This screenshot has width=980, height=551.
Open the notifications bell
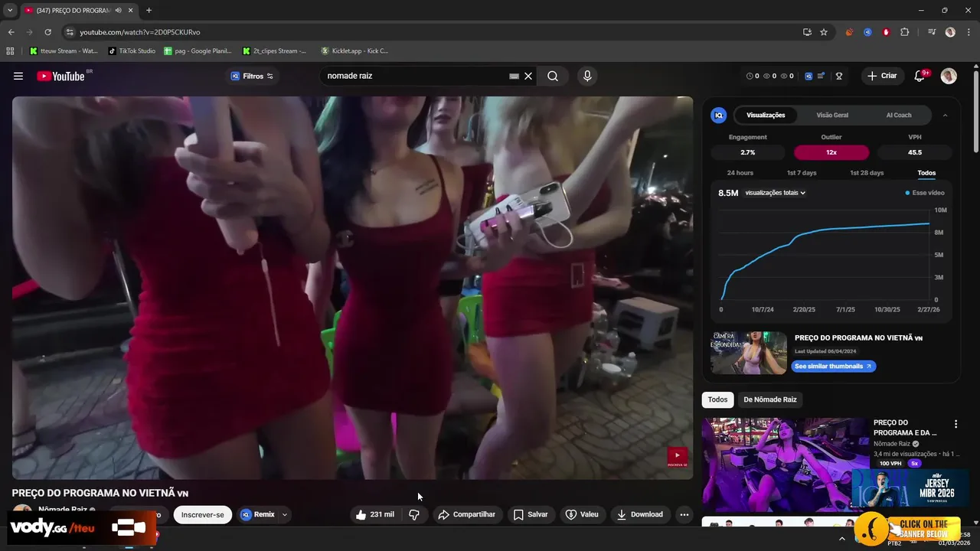(x=920, y=76)
